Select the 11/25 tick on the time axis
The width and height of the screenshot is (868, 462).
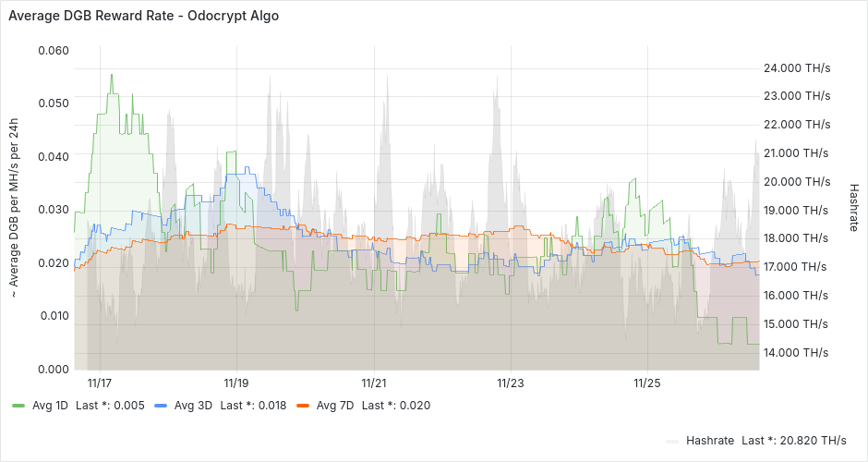point(647,383)
